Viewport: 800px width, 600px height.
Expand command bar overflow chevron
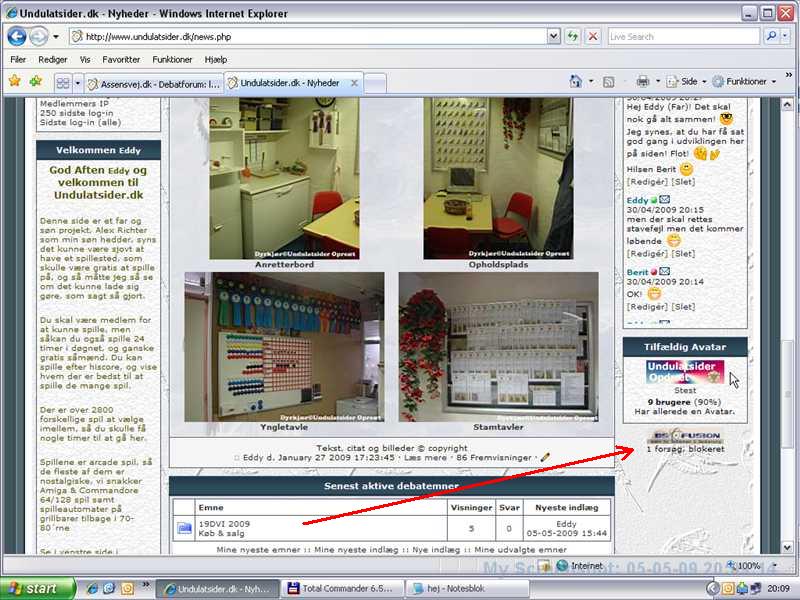pyautogui.click(x=788, y=76)
